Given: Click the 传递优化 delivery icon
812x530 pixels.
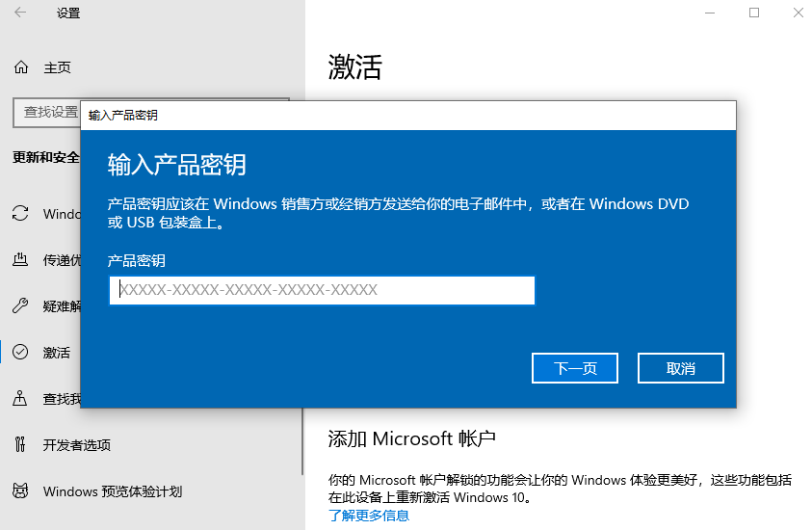Looking at the screenshot, I should (x=20, y=259).
